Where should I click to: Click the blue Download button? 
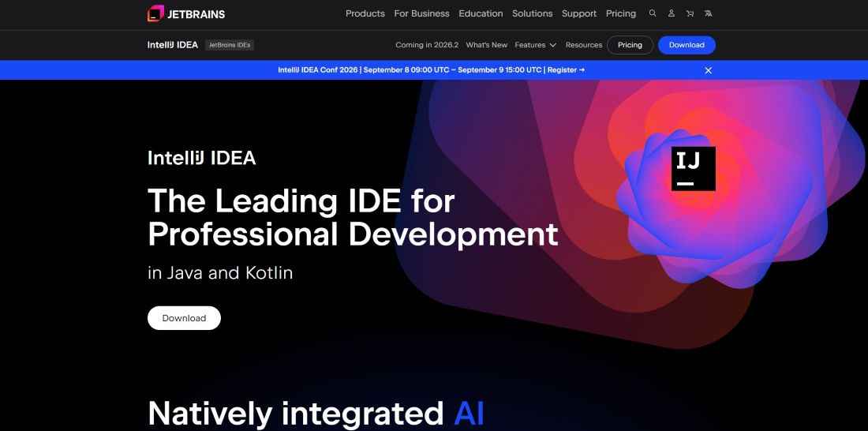coord(687,45)
